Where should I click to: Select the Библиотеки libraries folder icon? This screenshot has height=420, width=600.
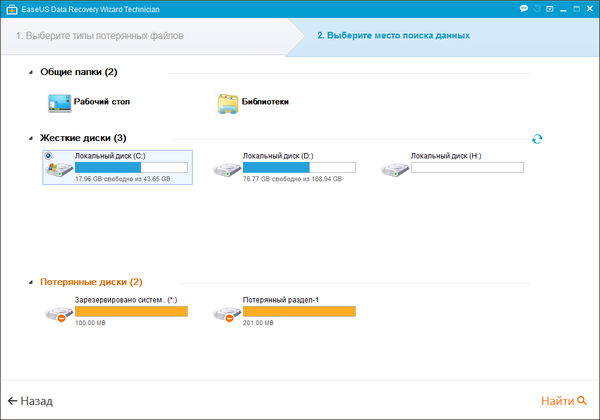[228, 104]
